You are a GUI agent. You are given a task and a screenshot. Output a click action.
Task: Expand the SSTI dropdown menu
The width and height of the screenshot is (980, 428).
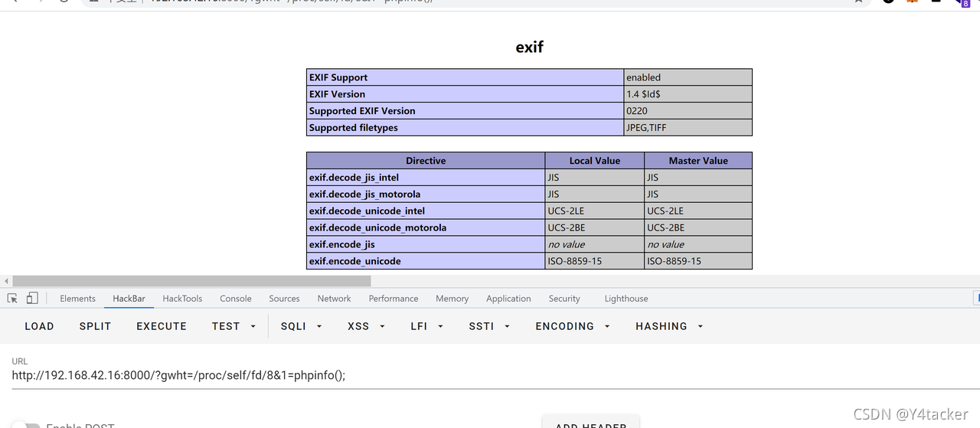click(x=489, y=326)
